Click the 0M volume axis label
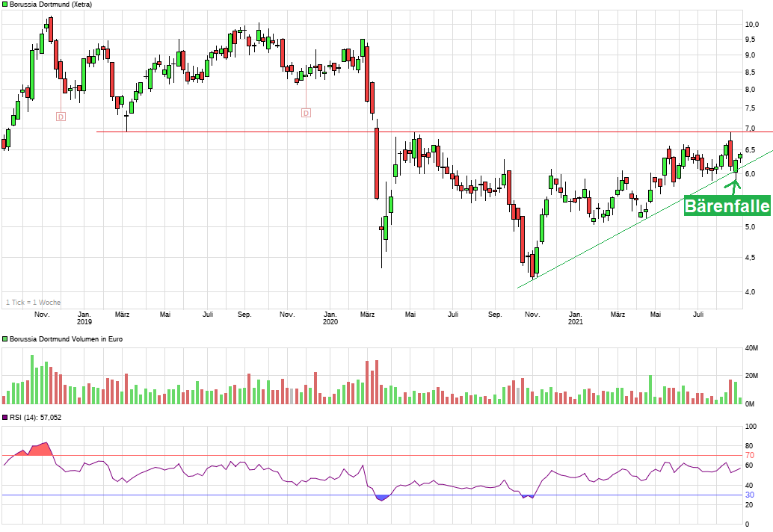The width and height of the screenshot is (773, 532). (749, 404)
